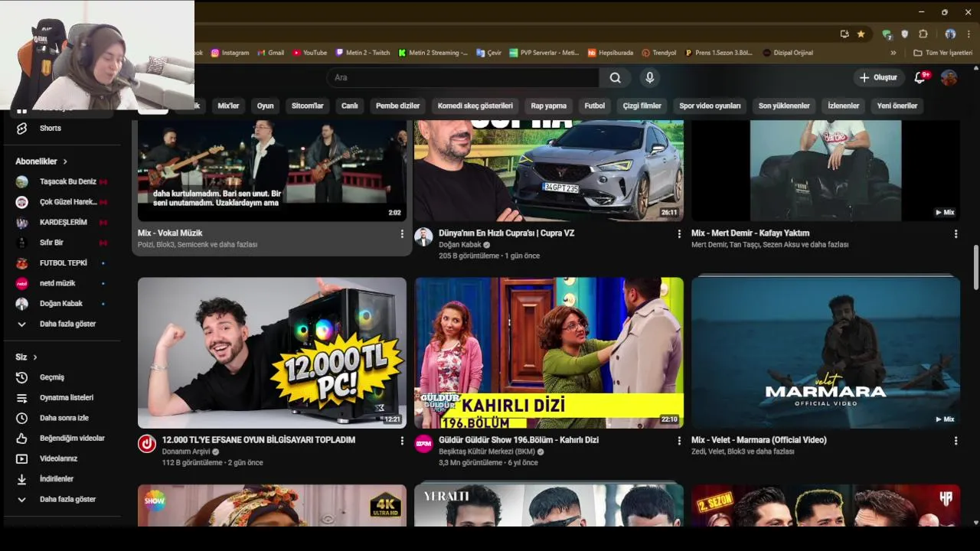Select the Yeni öneriler filter chip

point(897,106)
